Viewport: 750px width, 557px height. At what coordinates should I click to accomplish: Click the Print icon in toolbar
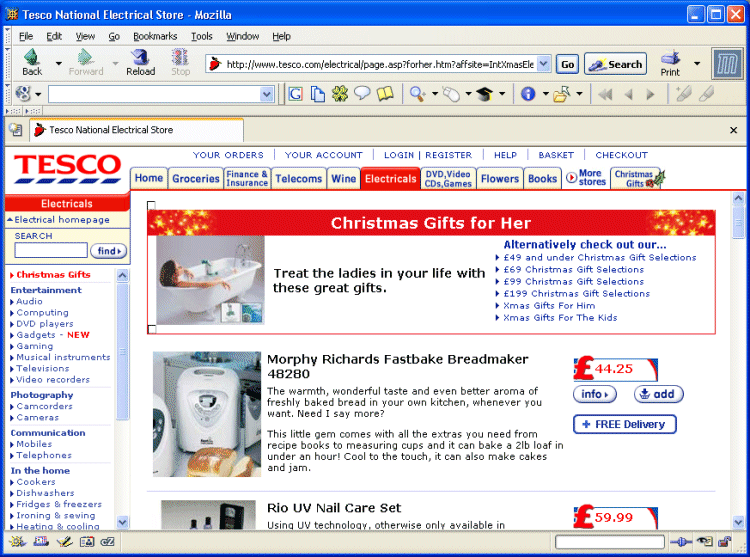pos(671,58)
